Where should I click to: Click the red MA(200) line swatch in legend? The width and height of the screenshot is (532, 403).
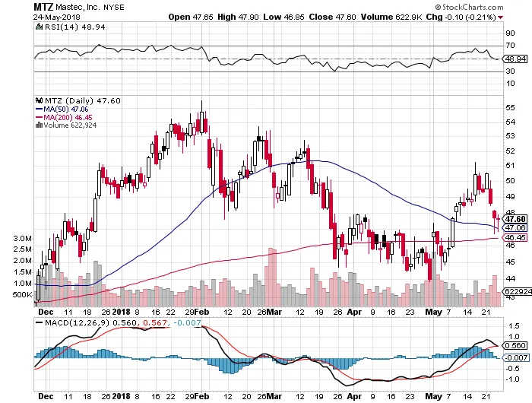point(39,118)
